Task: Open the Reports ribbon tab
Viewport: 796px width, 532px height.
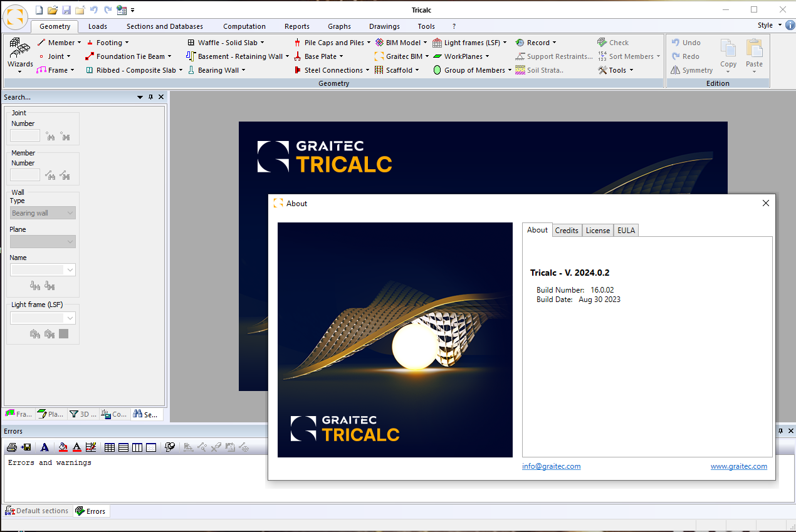Action: 297,26
